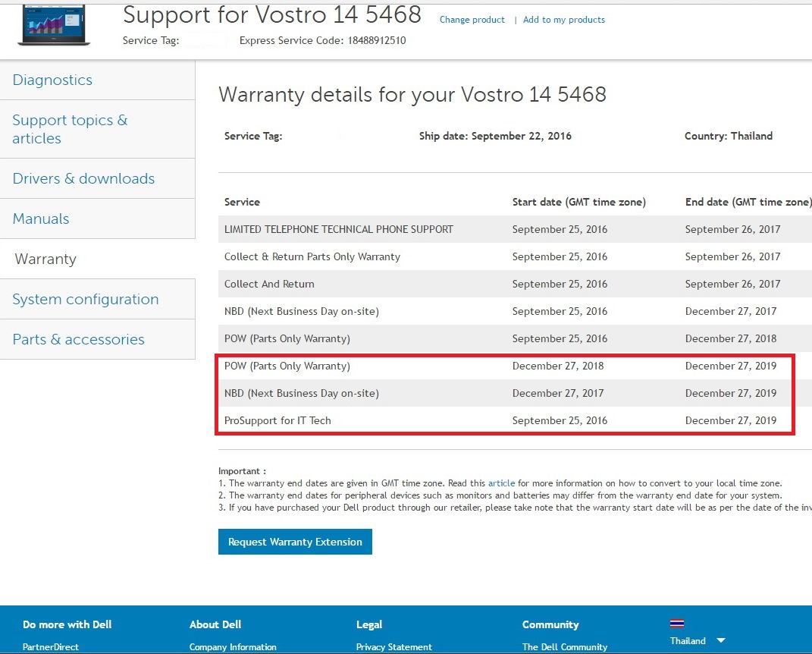This screenshot has width=812, height=654.
Task: Click Start date (GMT time zone) header
Action: coord(579,202)
